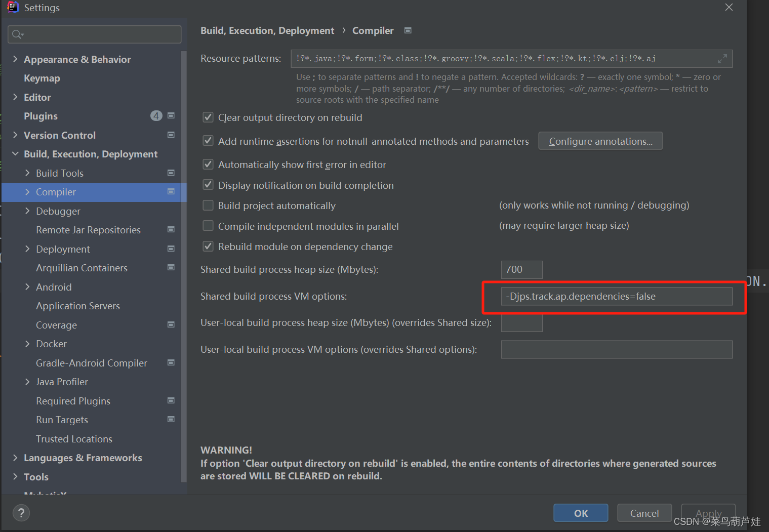Click the Configure annotations button
Screen dimensions: 769x532
pyautogui.click(x=600, y=141)
